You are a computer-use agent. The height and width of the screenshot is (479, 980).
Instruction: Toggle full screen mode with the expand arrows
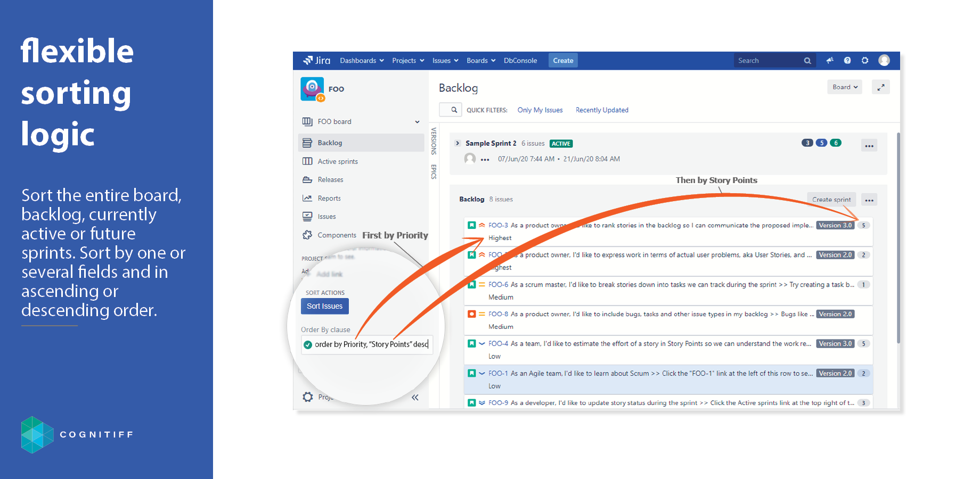(881, 87)
